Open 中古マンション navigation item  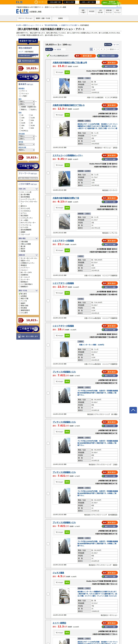(x=117, y=11)
